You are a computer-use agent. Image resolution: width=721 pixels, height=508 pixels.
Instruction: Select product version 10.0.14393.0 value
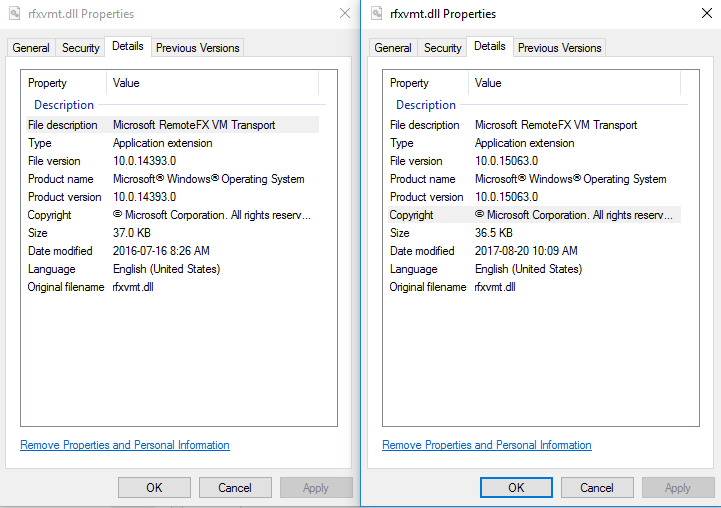[x=144, y=197]
